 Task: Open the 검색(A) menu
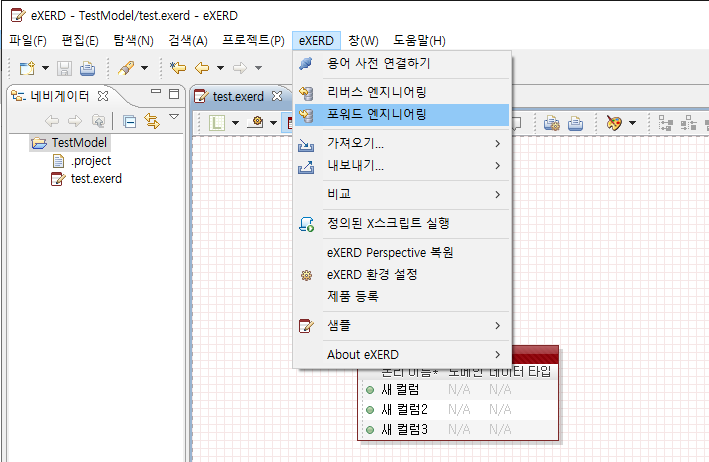pyautogui.click(x=188, y=41)
